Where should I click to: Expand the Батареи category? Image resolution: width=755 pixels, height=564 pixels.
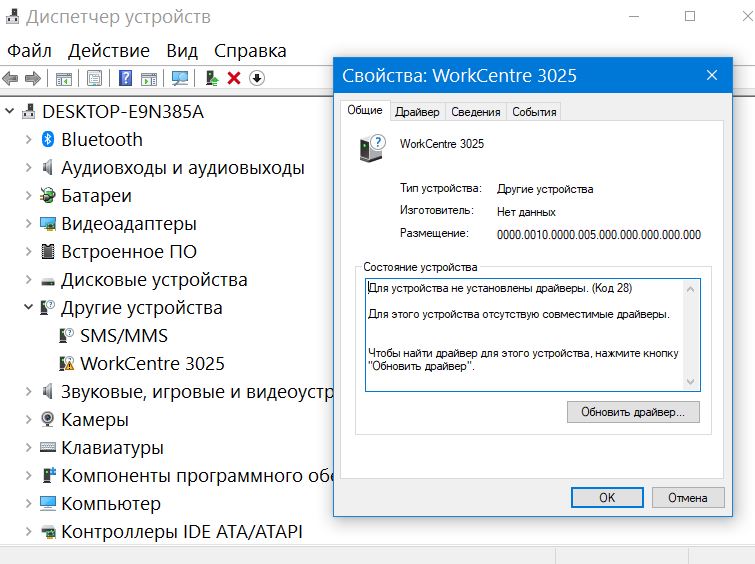28,196
